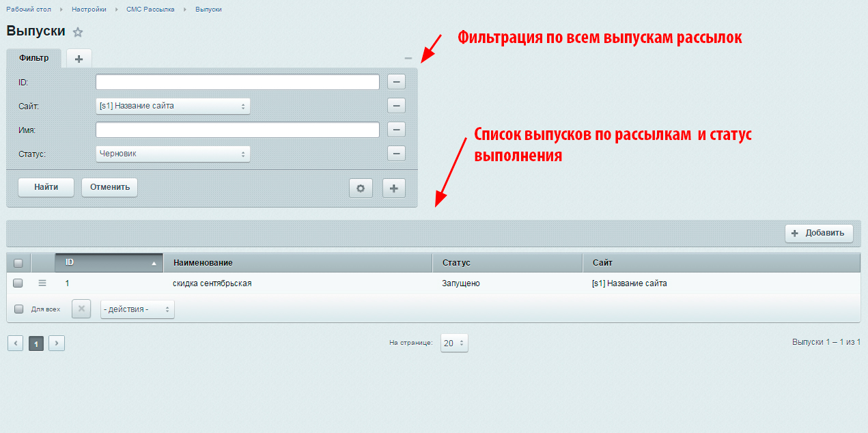Remove the Статус filter row

pyautogui.click(x=396, y=154)
